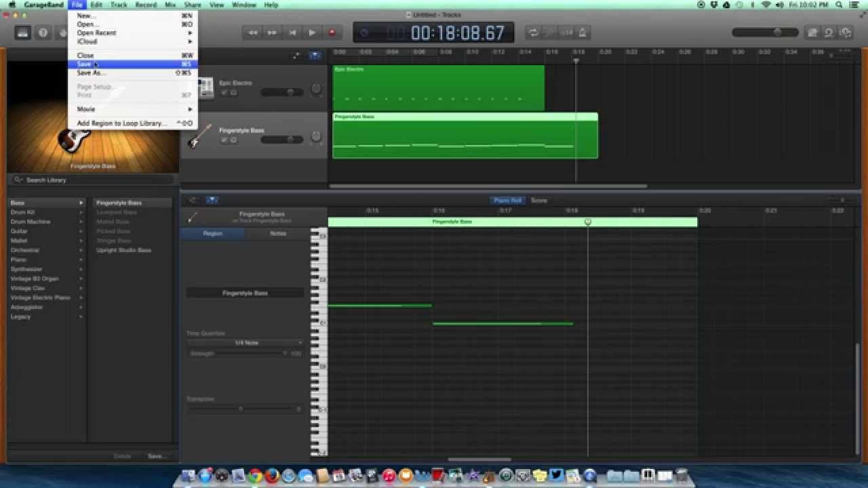The image size is (868, 488).
Task: Open the Edit menu in menu bar
Action: tap(96, 5)
